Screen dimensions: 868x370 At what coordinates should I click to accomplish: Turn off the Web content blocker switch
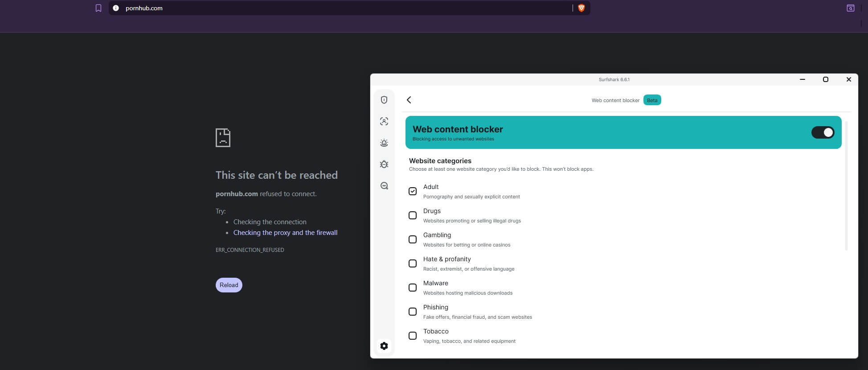click(823, 132)
